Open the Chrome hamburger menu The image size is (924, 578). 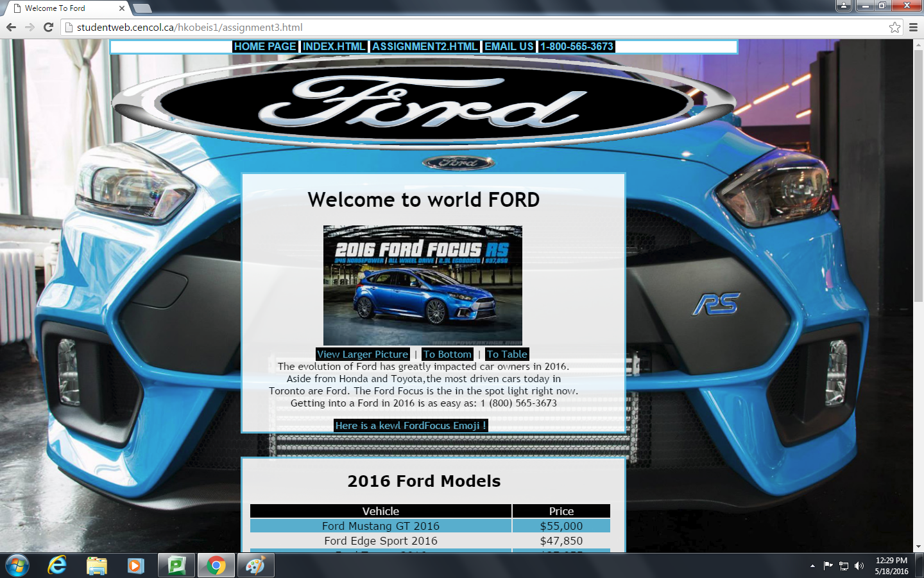[x=913, y=27]
